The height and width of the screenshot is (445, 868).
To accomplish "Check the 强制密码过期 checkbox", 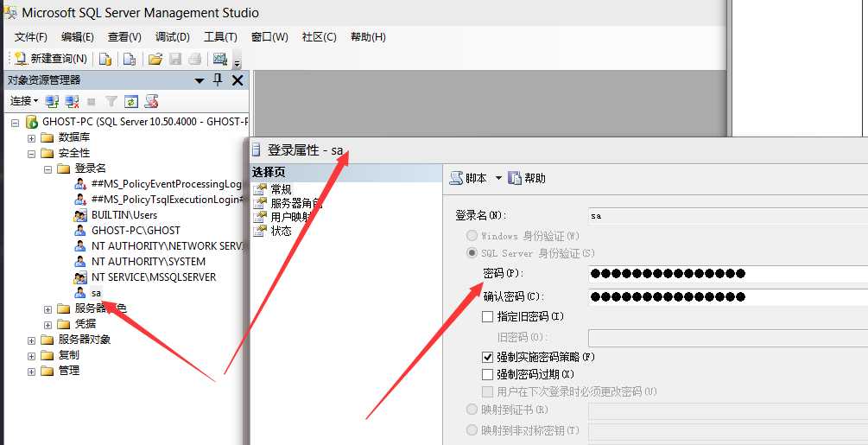I will [488, 375].
